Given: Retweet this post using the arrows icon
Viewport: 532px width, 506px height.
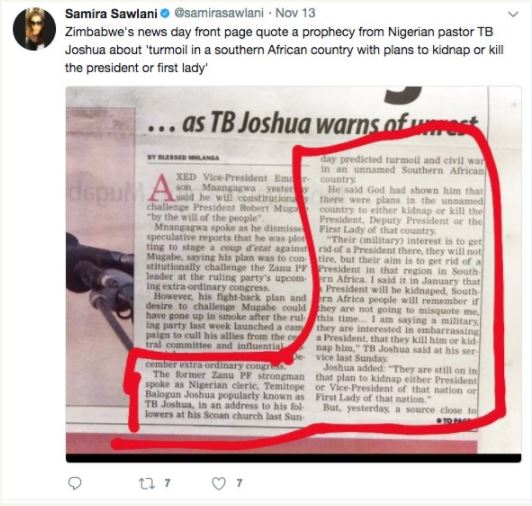Looking at the screenshot, I should click(x=147, y=483).
